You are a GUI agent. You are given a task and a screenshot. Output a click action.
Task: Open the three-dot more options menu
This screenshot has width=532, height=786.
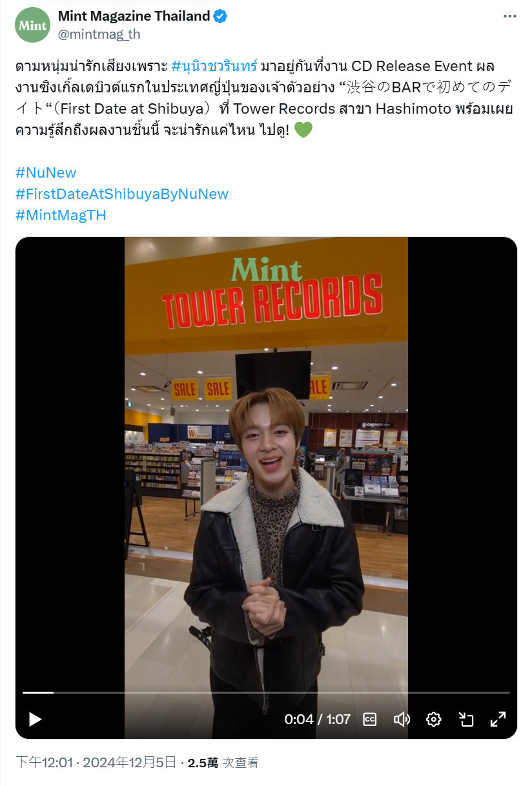click(x=509, y=16)
